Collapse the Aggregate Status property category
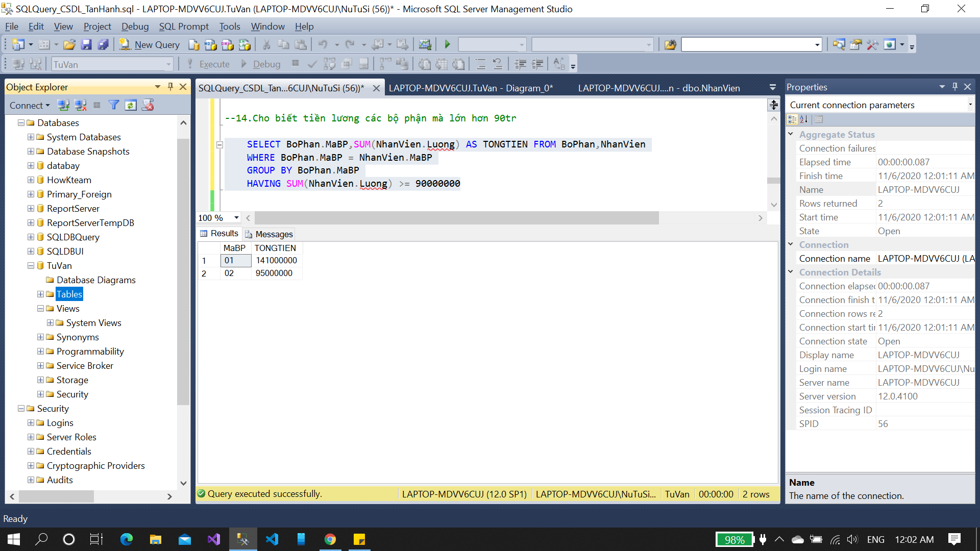980x551 pixels. pyautogui.click(x=791, y=134)
